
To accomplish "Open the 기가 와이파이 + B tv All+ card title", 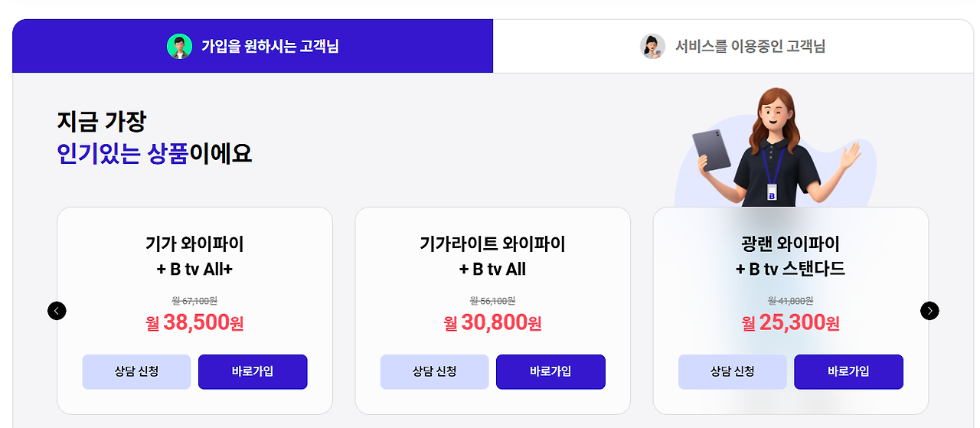I will point(194,256).
